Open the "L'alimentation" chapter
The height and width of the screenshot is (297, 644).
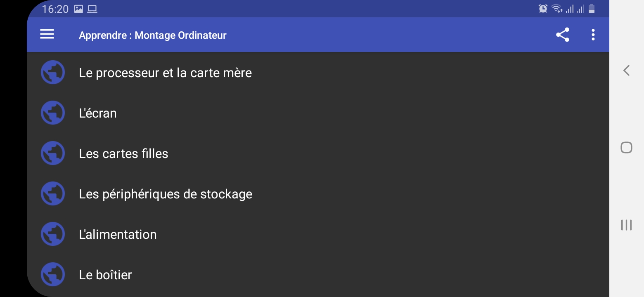pos(118,234)
